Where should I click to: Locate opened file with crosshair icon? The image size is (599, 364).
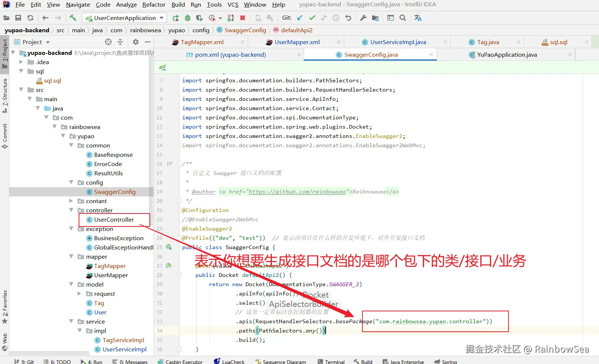pos(108,42)
